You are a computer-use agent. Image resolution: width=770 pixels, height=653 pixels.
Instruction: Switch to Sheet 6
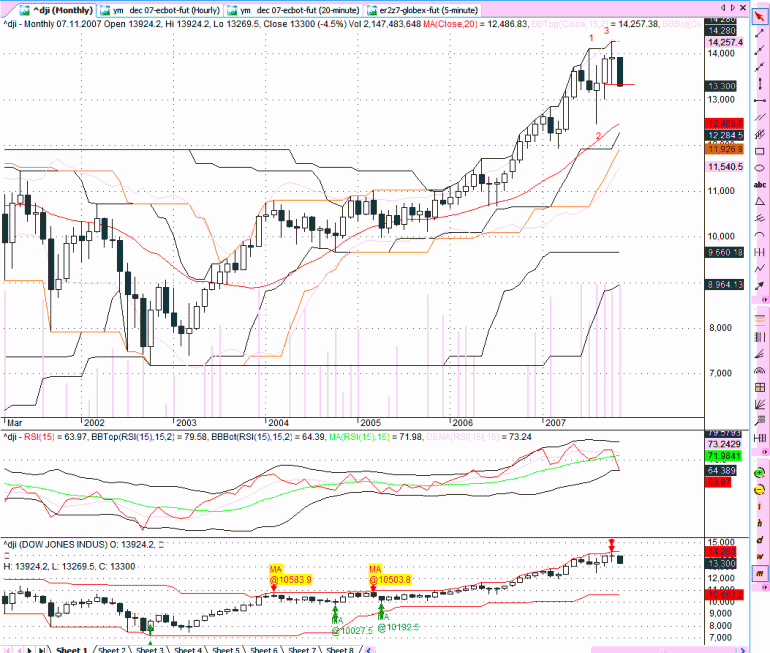click(264, 650)
